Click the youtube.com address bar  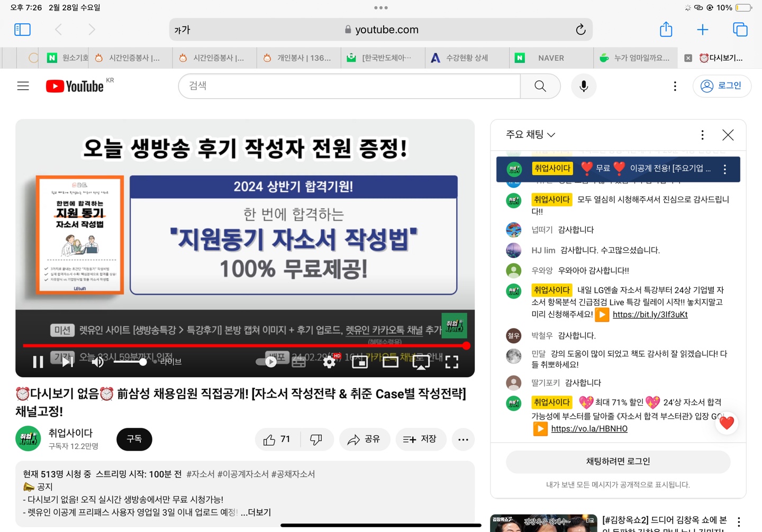pos(381,30)
